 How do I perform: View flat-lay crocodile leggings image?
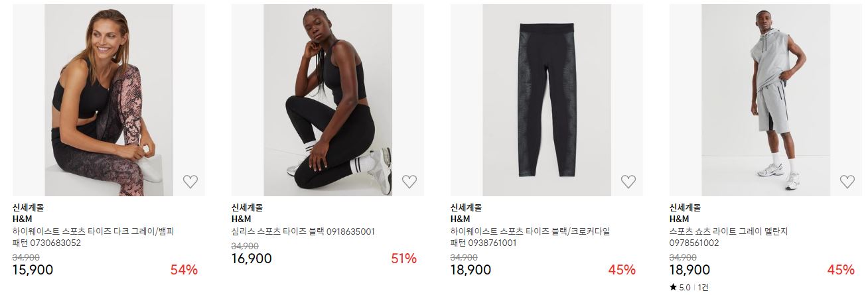(547, 100)
